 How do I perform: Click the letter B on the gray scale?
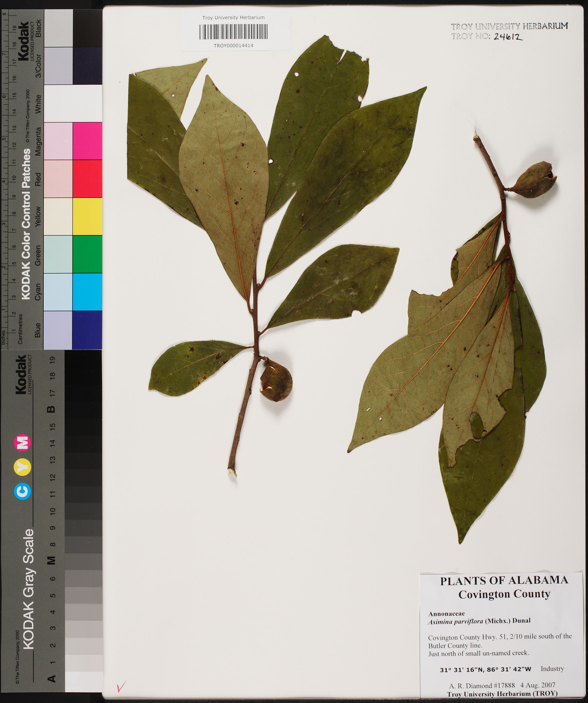pyautogui.click(x=51, y=409)
